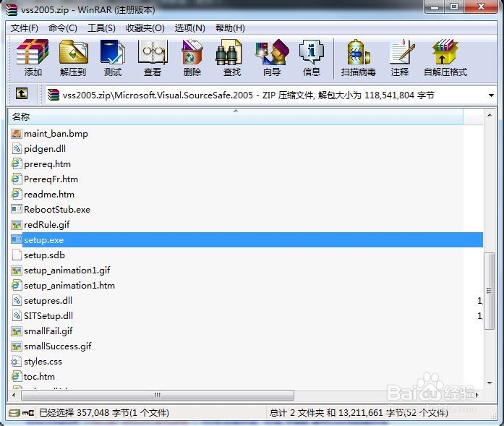Sort by the 名称 column header
This screenshot has height=426, width=504.
[x=235, y=116]
